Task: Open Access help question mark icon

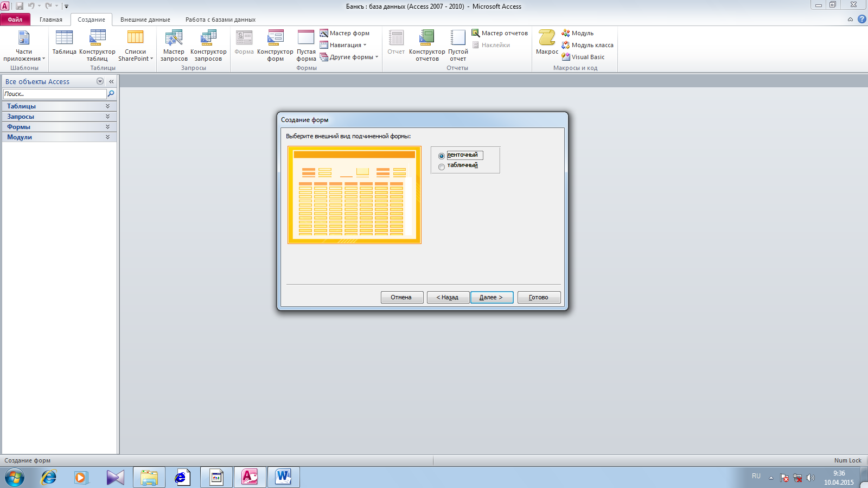Action: tap(861, 19)
